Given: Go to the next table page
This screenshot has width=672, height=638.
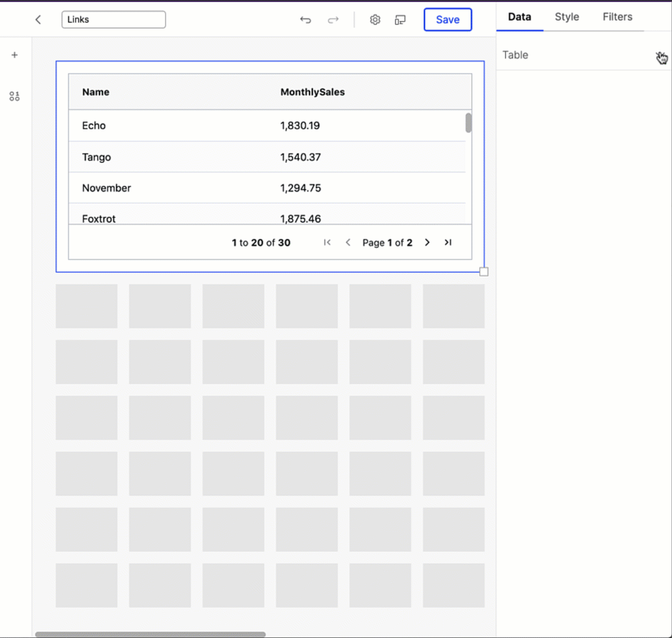Looking at the screenshot, I should click(x=427, y=242).
